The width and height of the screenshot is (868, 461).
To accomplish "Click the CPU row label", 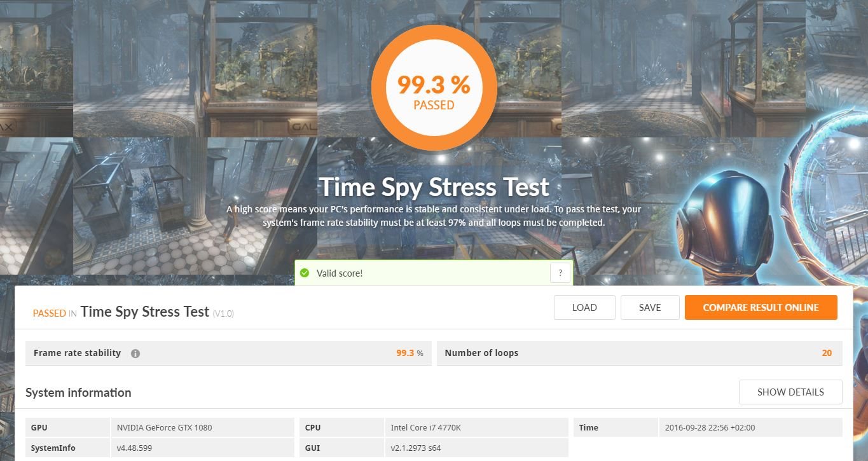I will 312,428.
